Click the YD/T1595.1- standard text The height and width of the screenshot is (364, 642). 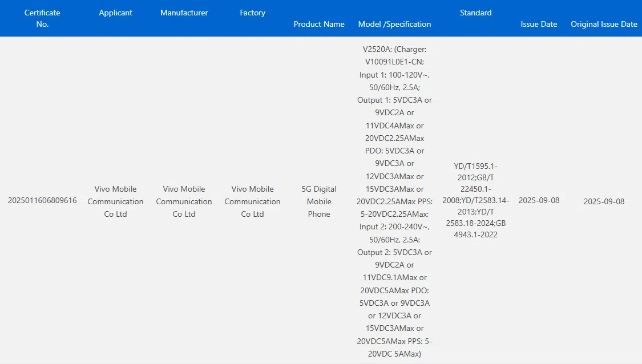[475, 166]
